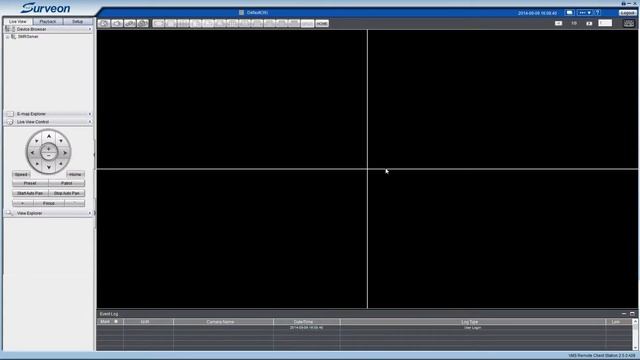This screenshot has height=360, width=640.
Task: Click the Home button under the PTZ pad
Action: (x=76, y=174)
